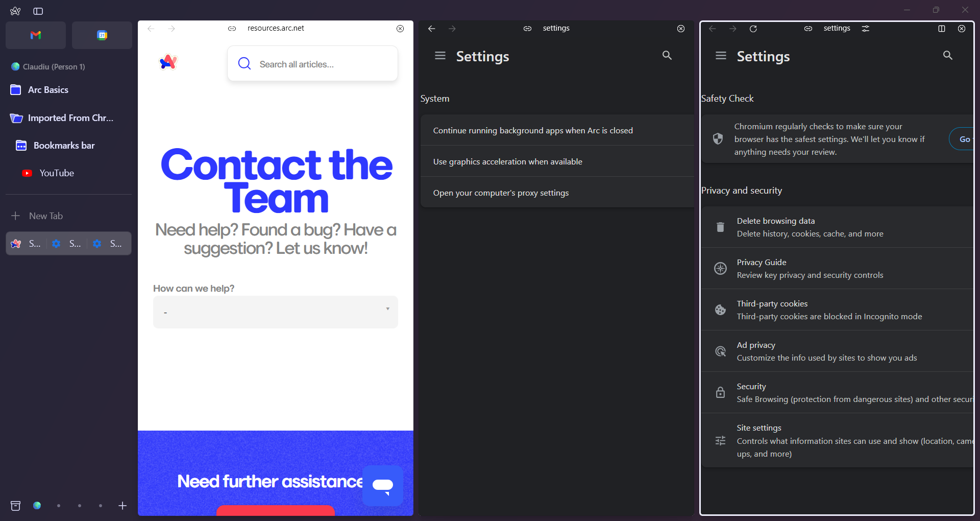Open the How can we help dropdown

[276, 312]
